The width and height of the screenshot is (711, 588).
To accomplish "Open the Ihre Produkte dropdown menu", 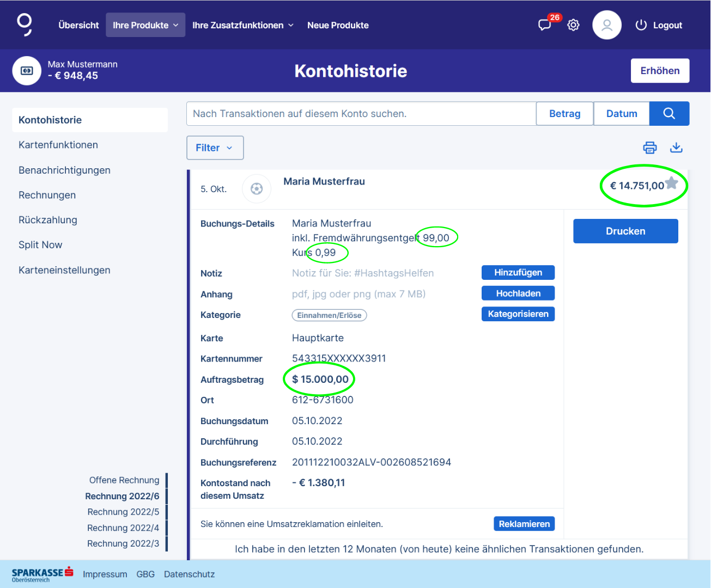I will point(145,25).
